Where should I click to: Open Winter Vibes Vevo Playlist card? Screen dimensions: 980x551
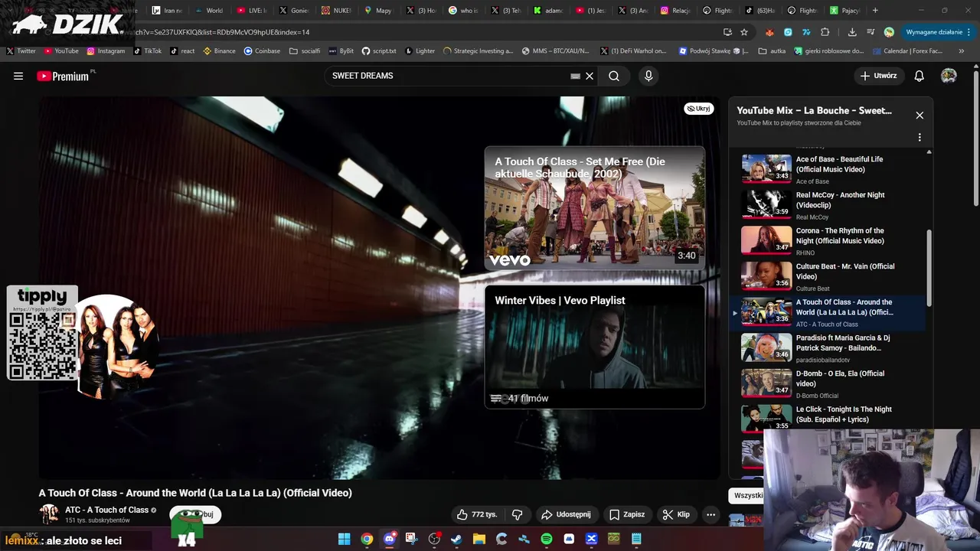click(x=594, y=347)
